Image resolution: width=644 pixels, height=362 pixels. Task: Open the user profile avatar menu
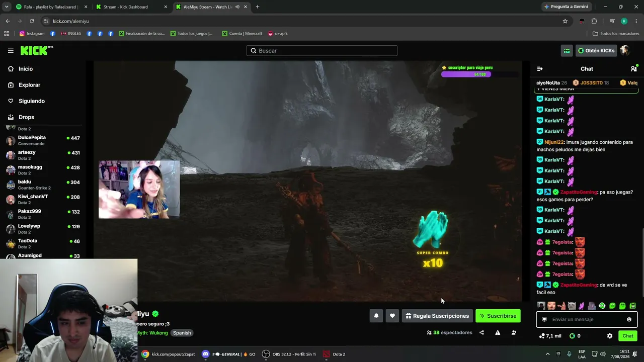624,51
